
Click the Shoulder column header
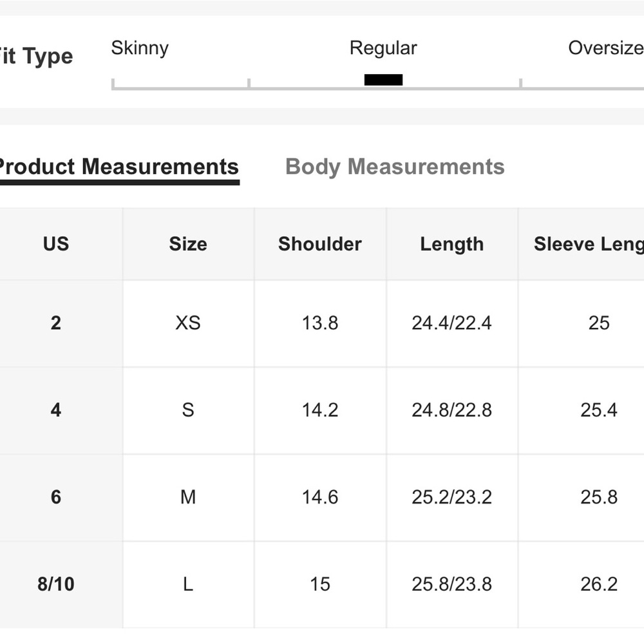(320, 244)
